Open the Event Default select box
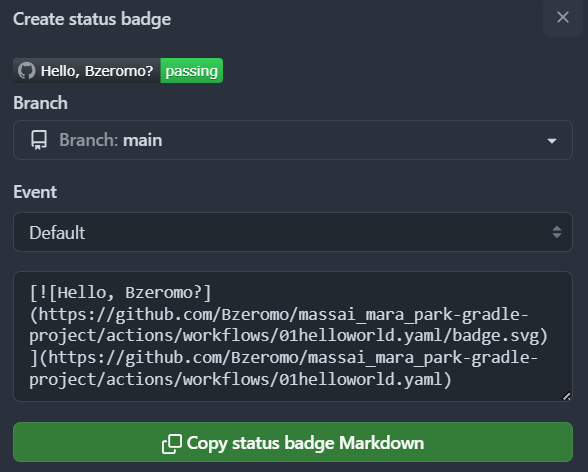588x472 pixels. click(293, 232)
